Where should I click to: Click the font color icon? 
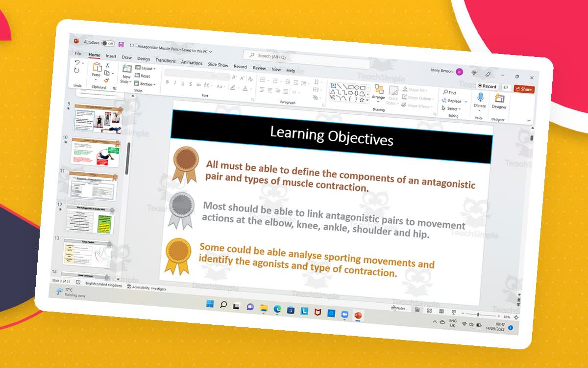click(x=245, y=88)
